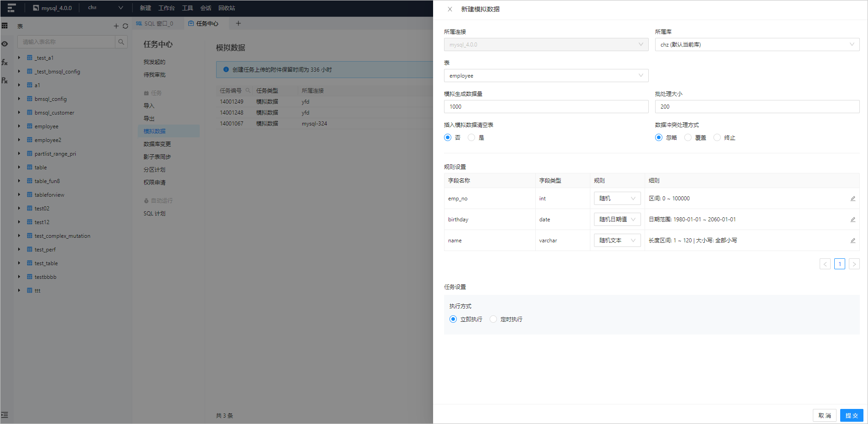Select 立即执行 execution mode
This screenshot has width=868, height=424.
[x=453, y=319]
